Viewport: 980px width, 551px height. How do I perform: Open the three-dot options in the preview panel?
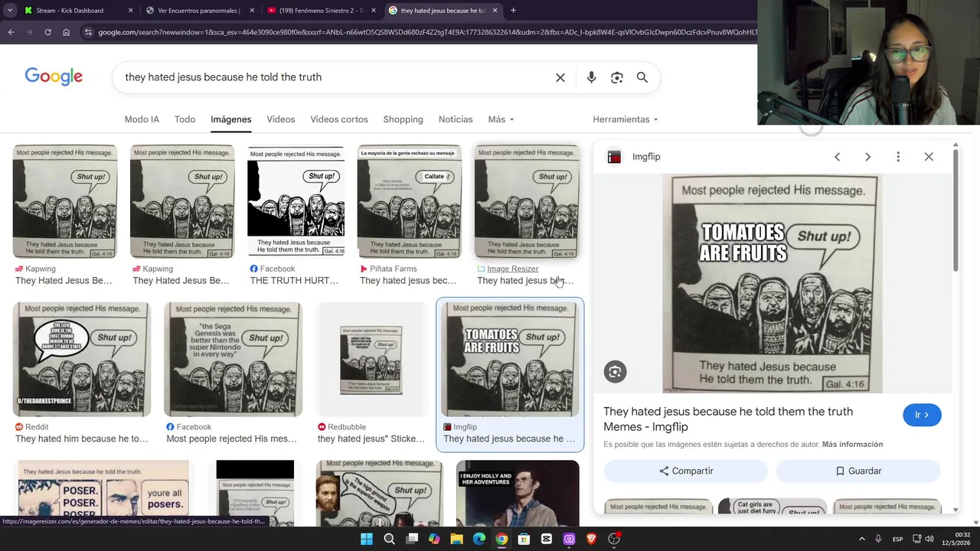tap(898, 157)
